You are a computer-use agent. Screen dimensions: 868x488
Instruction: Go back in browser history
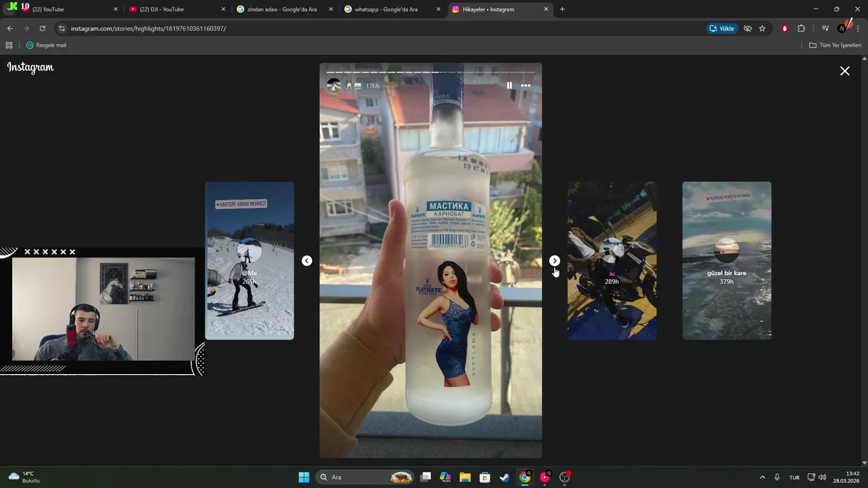coord(9,28)
